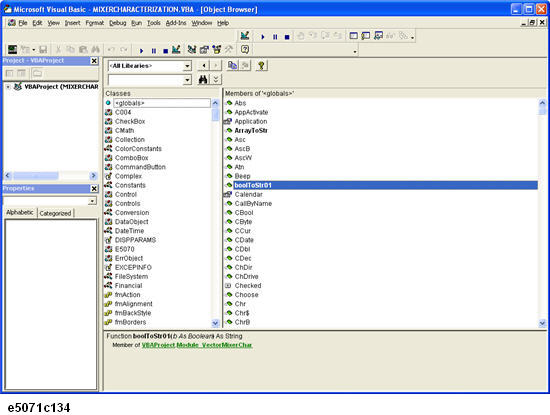Select ComboBox class in Classes list

point(132,158)
